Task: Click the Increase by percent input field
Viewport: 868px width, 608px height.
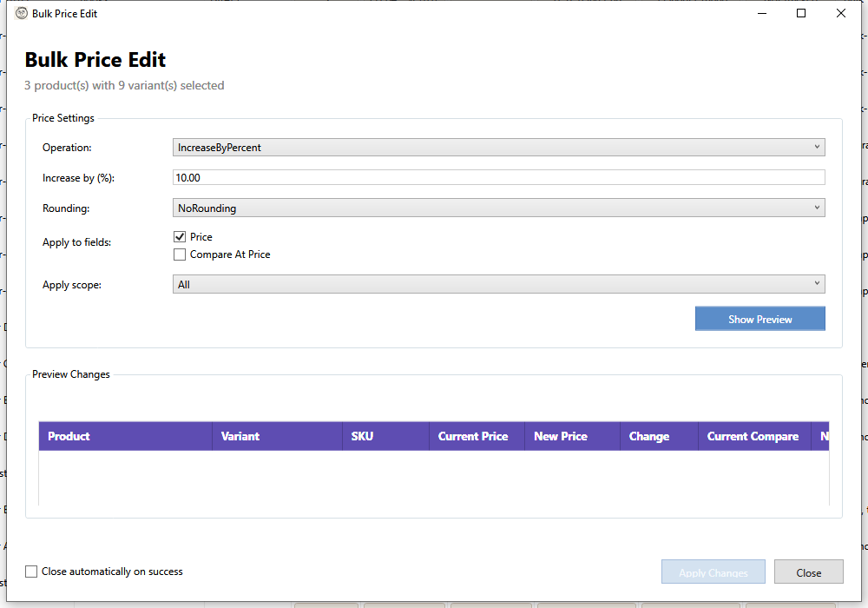Action: point(498,177)
